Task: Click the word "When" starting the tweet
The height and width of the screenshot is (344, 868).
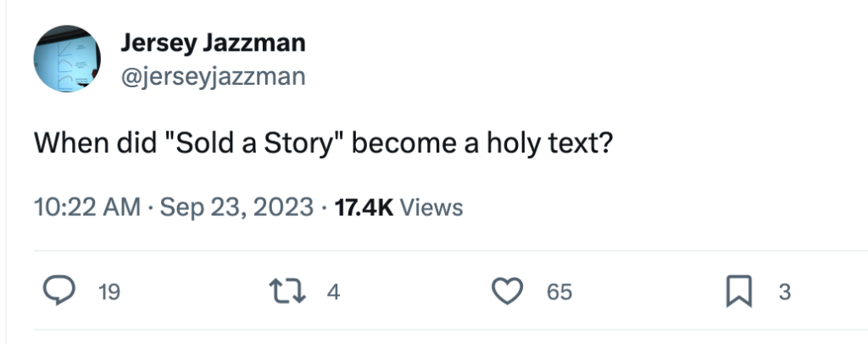Action: 71,144
